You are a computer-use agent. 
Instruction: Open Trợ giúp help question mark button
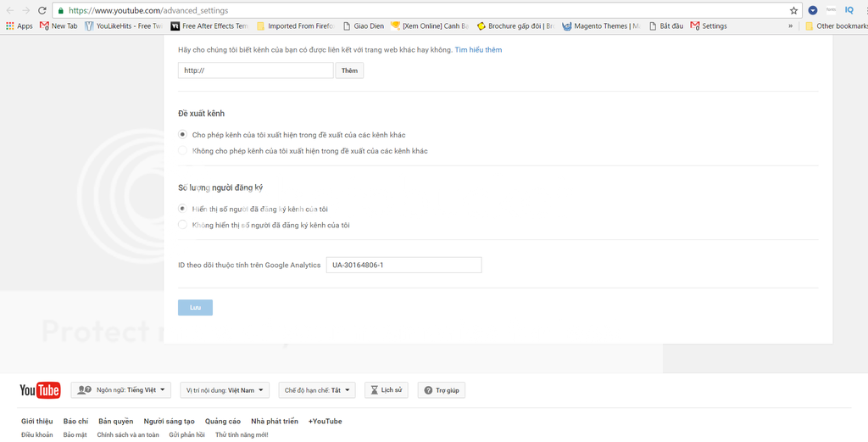pos(441,390)
